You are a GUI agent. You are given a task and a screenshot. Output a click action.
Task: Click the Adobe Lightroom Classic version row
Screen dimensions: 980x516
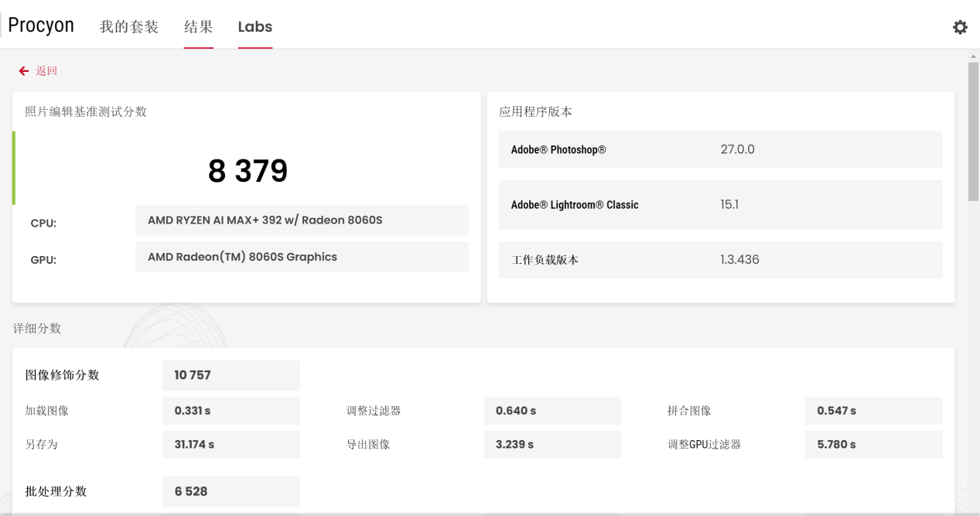pyautogui.click(x=720, y=205)
